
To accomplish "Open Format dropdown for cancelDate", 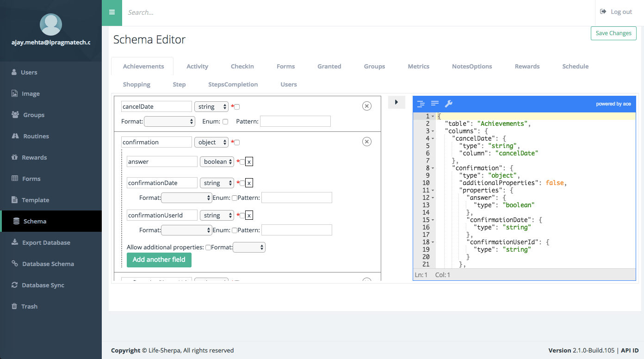I will (170, 121).
